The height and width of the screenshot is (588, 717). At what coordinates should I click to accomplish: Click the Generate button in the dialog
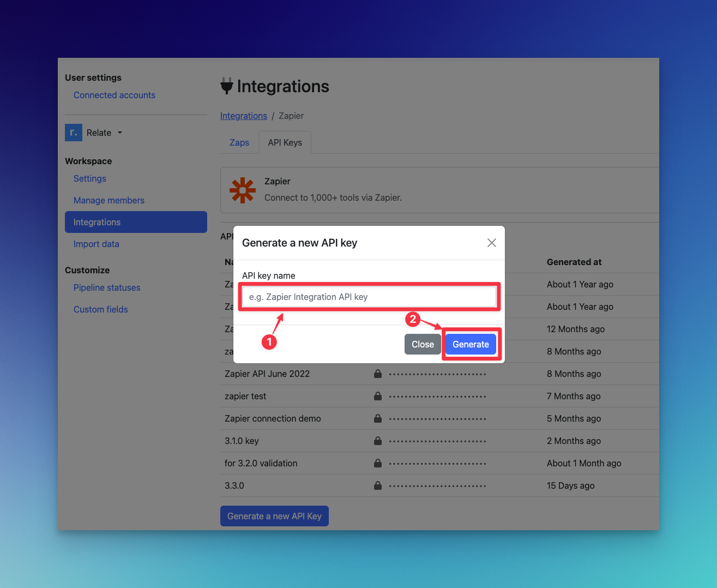pyautogui.click(x=471, y=344)
